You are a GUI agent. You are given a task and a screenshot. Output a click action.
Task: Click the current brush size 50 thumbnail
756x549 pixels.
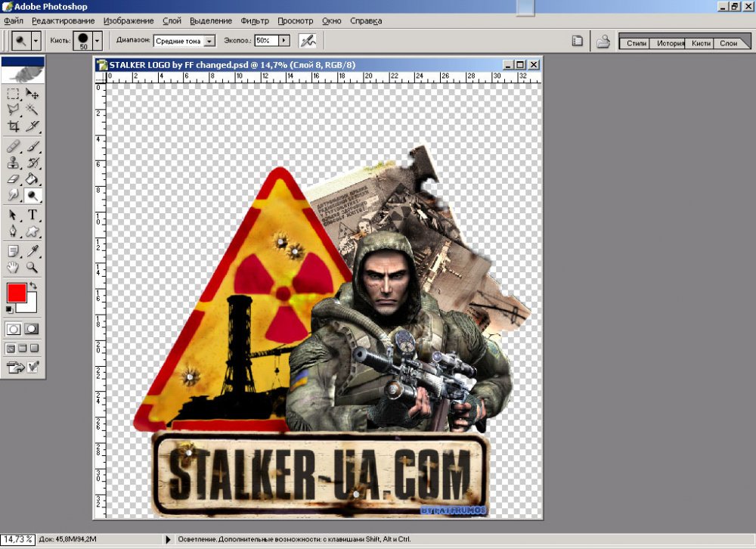tap(83, 41)
